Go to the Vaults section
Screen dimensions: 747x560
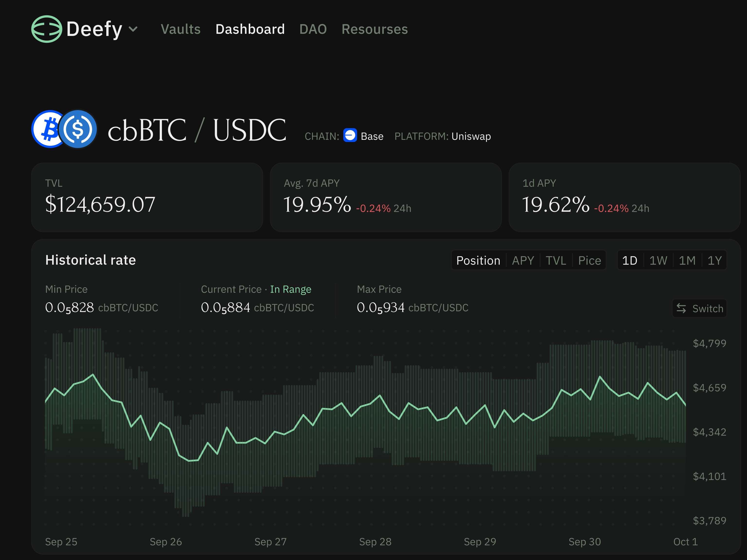[x=181, y=29]
